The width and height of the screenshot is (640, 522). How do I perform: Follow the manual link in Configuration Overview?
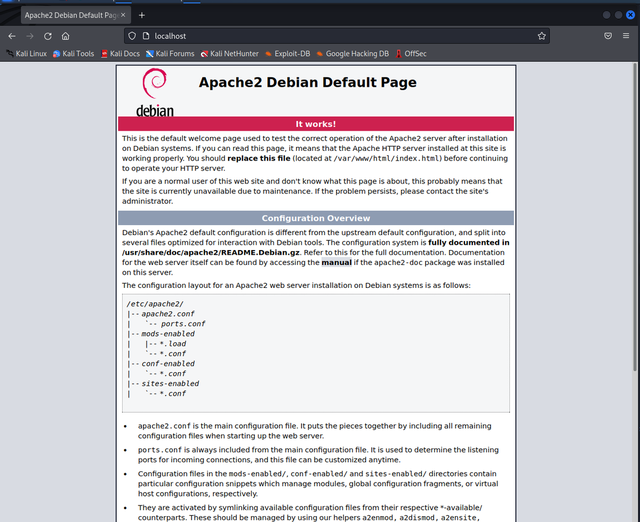coord(335,262)
